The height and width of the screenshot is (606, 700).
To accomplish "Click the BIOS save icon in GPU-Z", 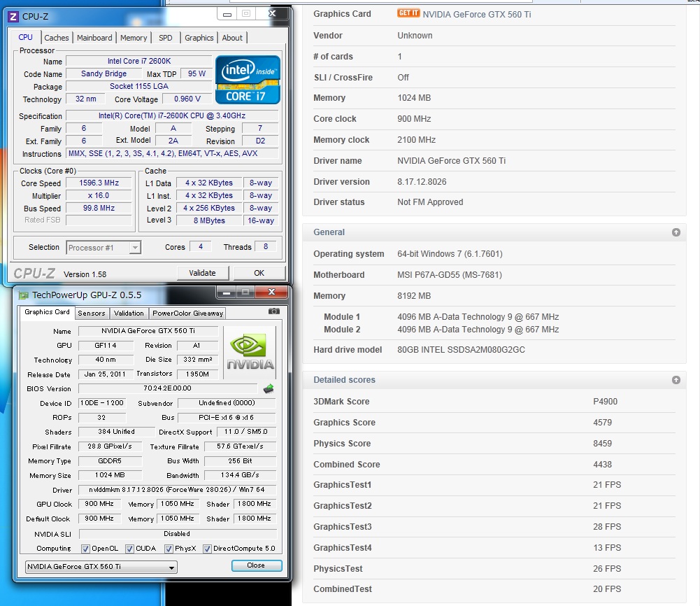I will [x=268, y=388].
